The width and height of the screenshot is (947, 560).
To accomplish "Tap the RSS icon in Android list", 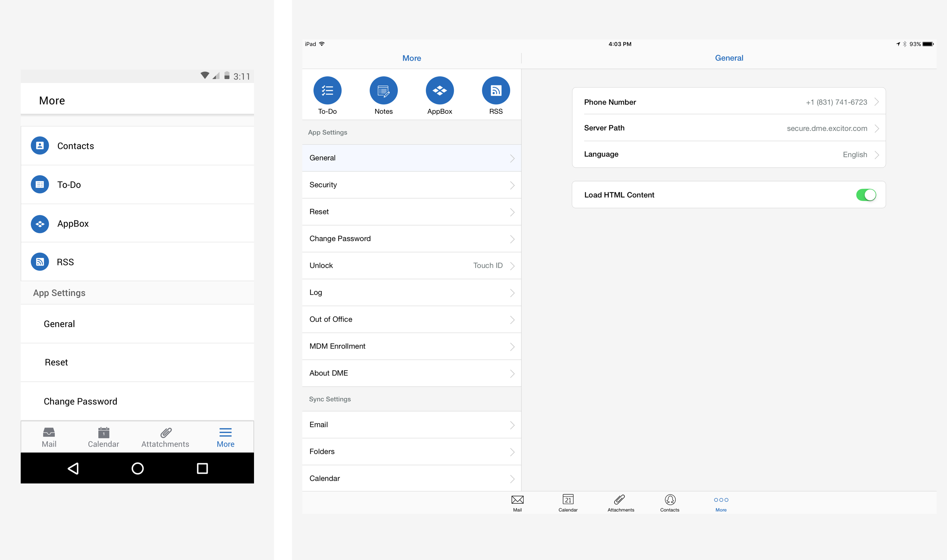I will (x=40, y=262).
